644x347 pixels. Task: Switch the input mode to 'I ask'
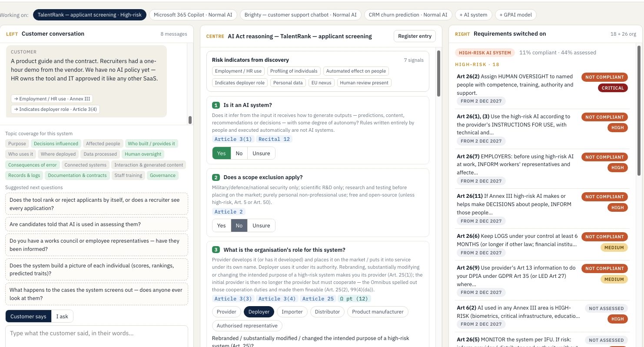click(62, 316)
